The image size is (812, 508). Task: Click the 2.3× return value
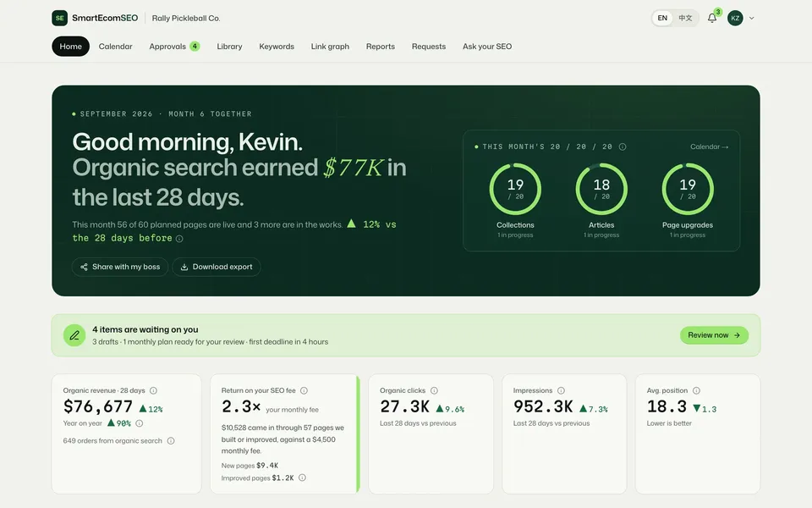241,407
